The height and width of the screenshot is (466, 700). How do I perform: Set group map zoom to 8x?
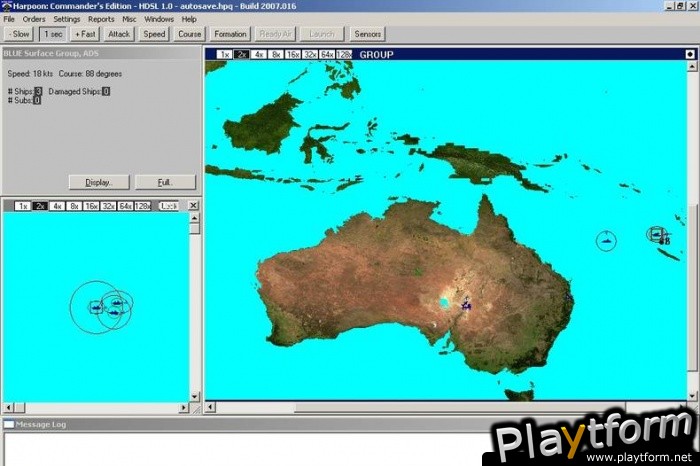(x=276, y=54)
